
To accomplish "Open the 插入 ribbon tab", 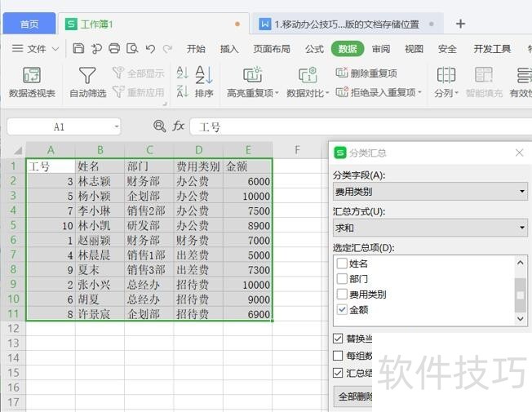I will click(x=229, y=49).
